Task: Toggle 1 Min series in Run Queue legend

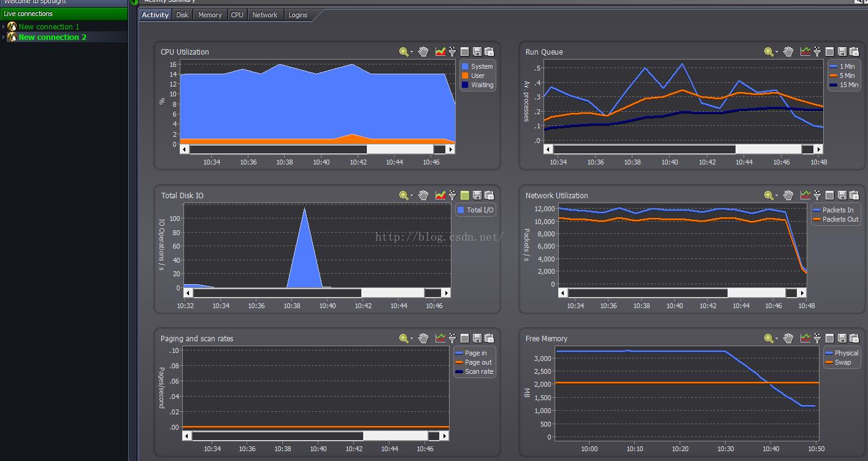Action: (x=842, y=66)
